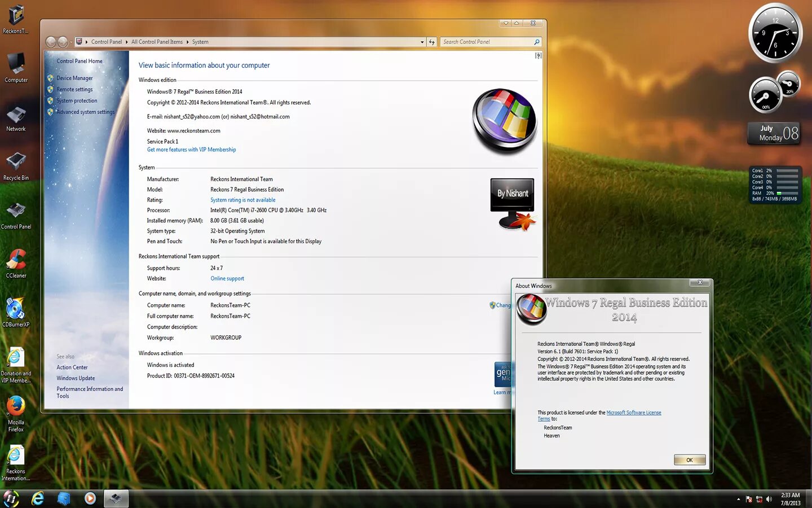This screenshot has height=508, width=812.
Task: Open the Network desktop icon
Action: point(16,117)
